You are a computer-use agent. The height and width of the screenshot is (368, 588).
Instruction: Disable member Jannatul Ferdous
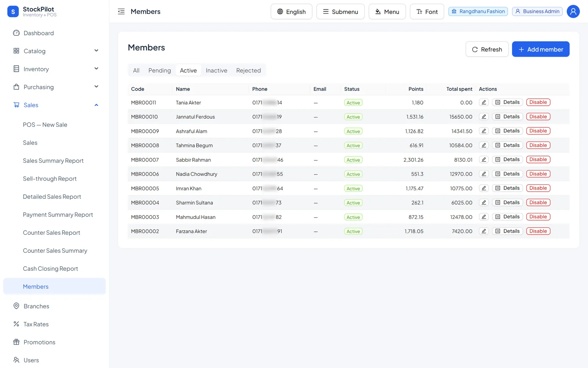[x=538, y=117]
